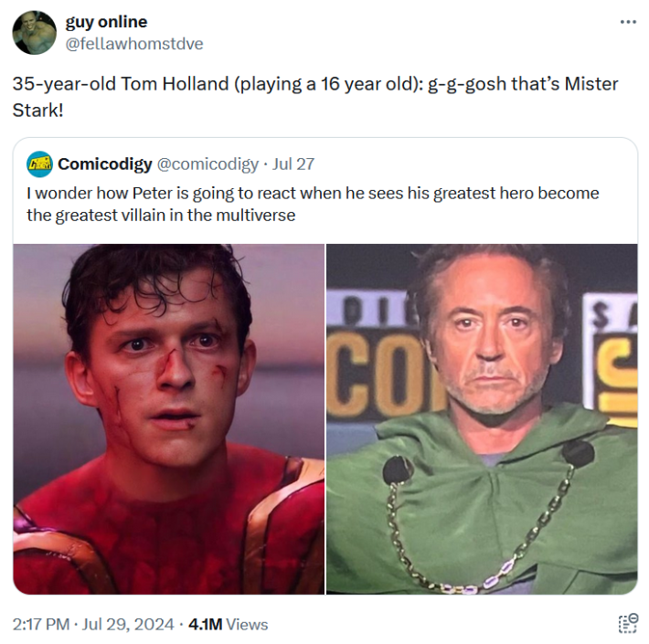Enlarge the green hooded cloak photo
The height and width of the screenshot is (644, 649).
(482, 418)
